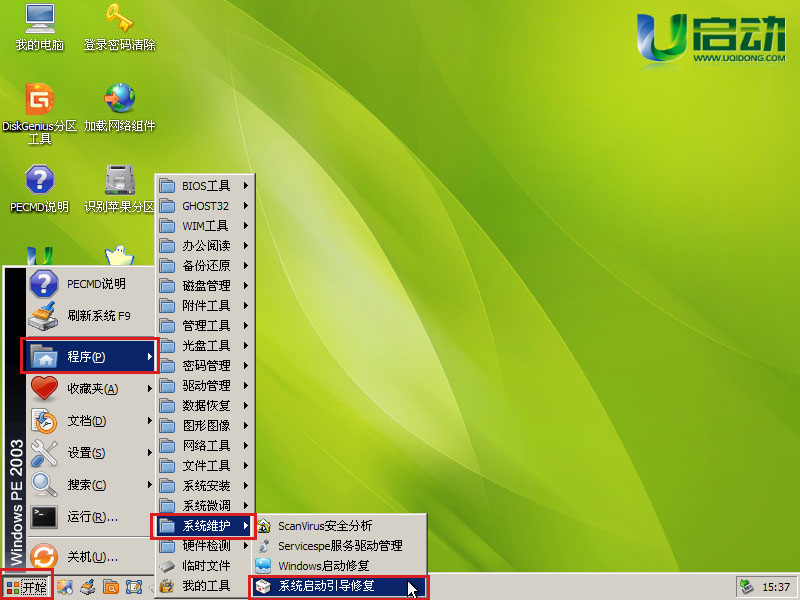Viewport: 800px width, 600px height.
Task: Open 我的工具 toolbox entry
Action: pyautogui.click(x=205, y=586)
